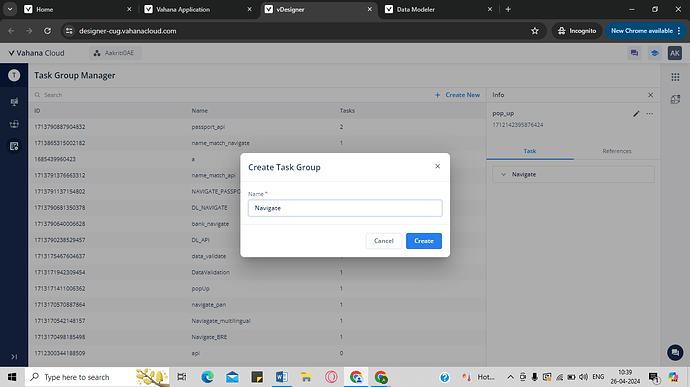Click the plus icon beside Create New
690x387 pixels.
(437, 95)
